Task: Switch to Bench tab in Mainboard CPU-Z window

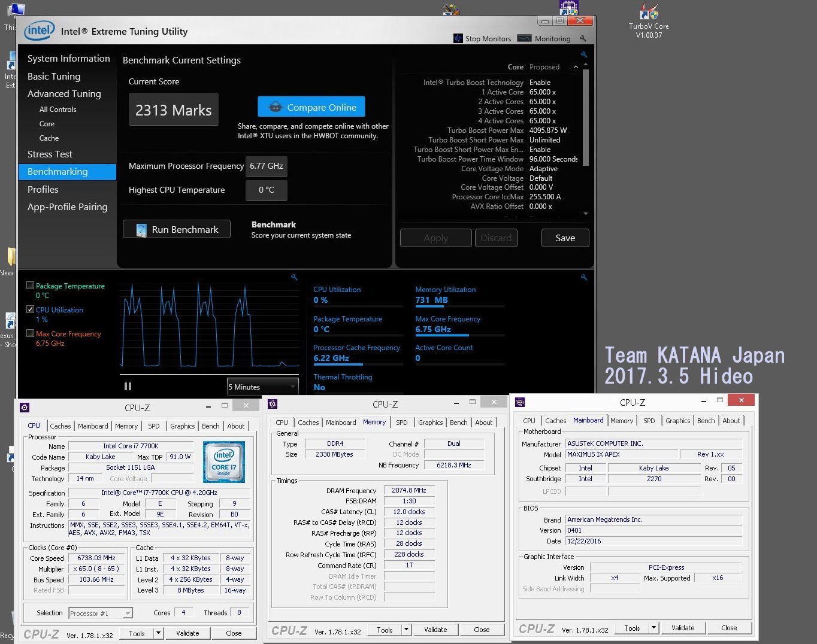Action: pyautogui.click(x=706, y=421)
